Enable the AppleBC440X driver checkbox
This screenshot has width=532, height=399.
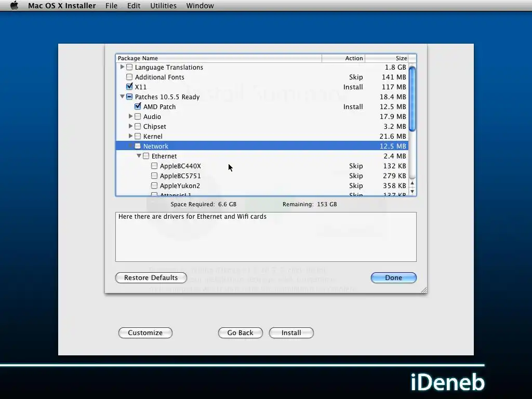154,166
